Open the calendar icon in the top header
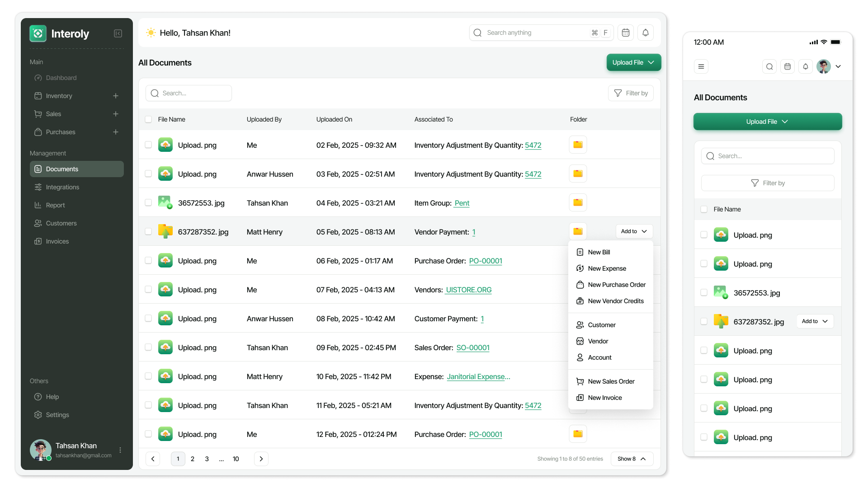868x488 pixels. tap(626, 33)
